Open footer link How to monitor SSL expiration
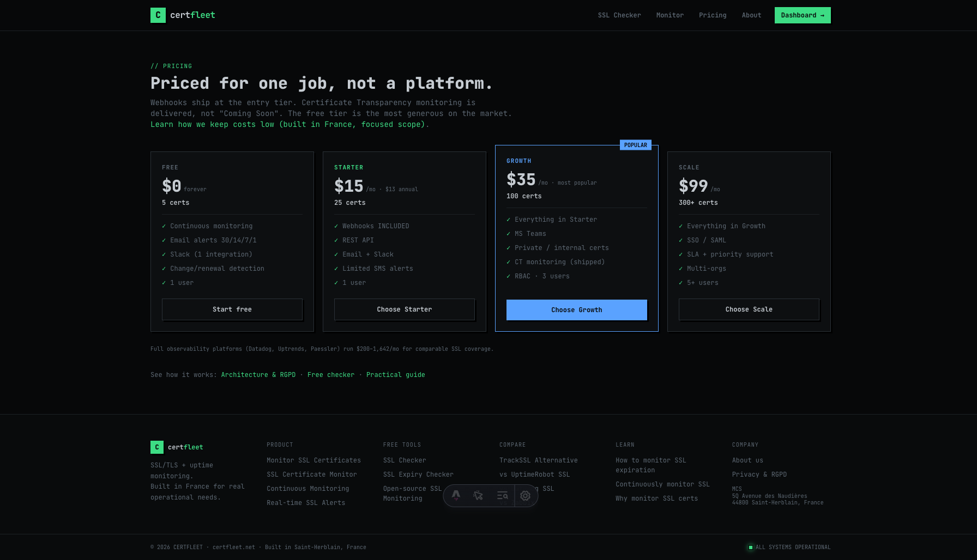Screen dimensions: 977x560 651,465
